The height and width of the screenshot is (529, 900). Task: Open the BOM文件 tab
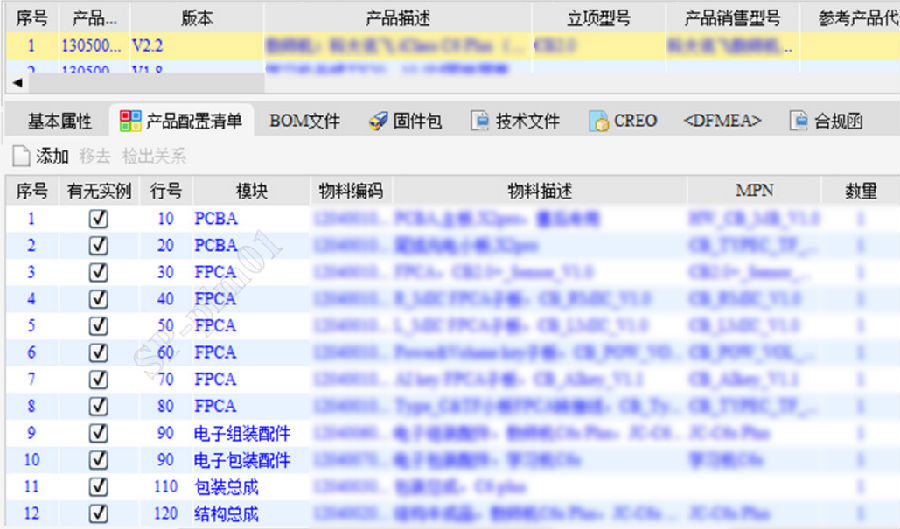(x=304, y=121)
